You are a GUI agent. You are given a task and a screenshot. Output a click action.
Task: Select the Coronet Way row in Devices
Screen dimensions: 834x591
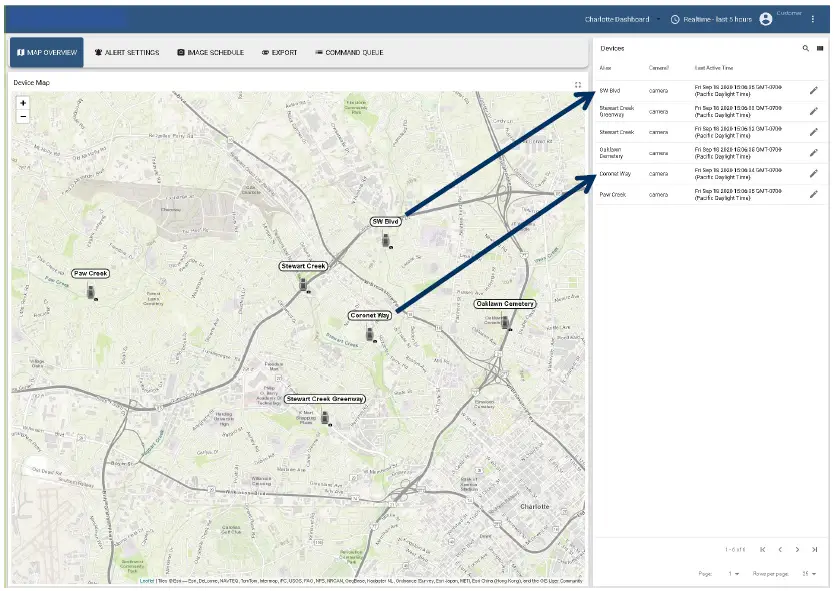pos(700,174)
